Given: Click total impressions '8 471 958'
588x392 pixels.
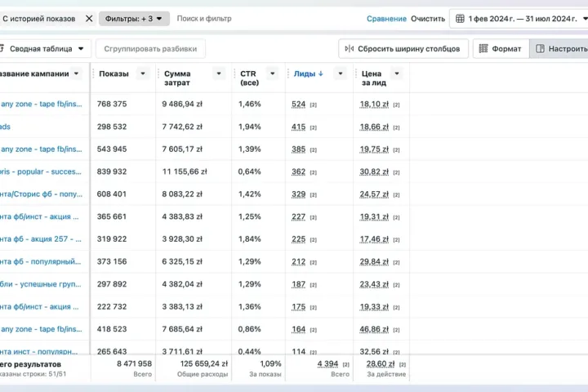Looking at the screenshot, I should pyautogui.click(x=134, y=364).
